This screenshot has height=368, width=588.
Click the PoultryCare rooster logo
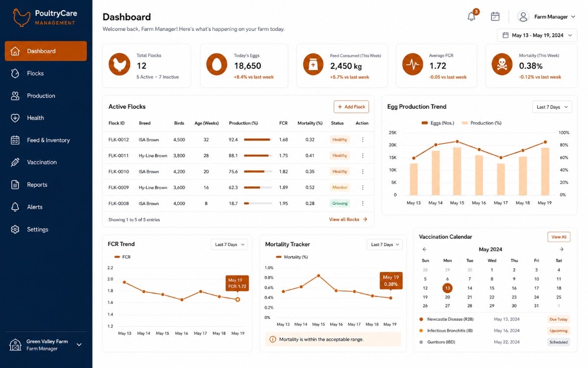point(22,18)
